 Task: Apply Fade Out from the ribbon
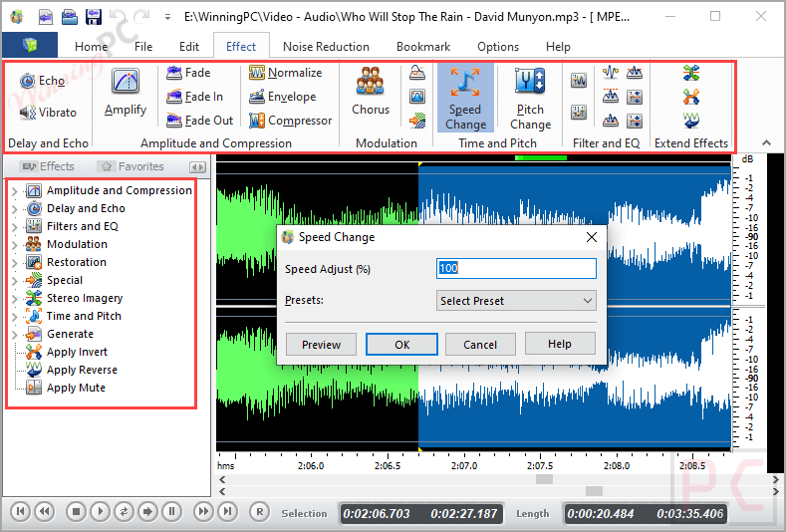coord(200,121)
